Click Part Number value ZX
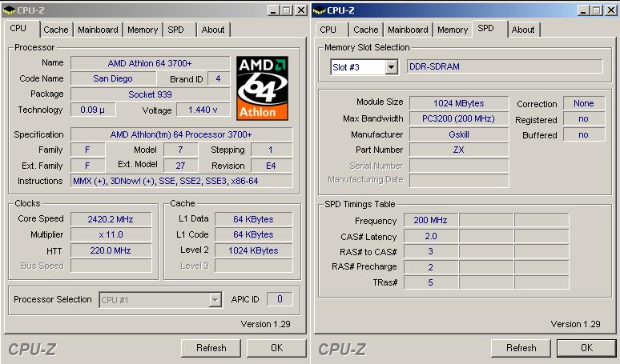 click(x=459, y=150)
